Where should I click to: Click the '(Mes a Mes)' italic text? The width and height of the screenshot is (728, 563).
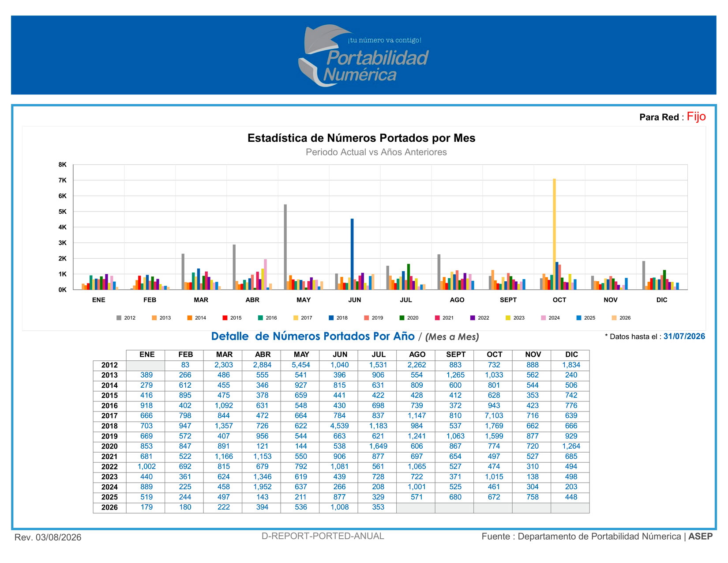pyautogui.click(x=452, y=337)
